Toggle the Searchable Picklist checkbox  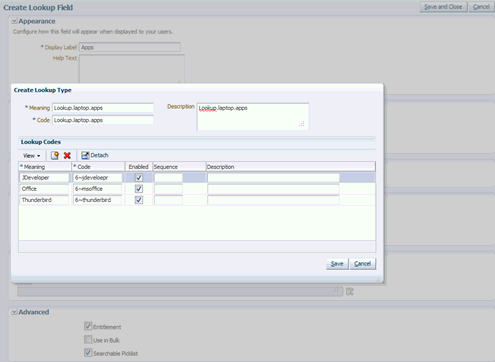[x=88, y=353]
